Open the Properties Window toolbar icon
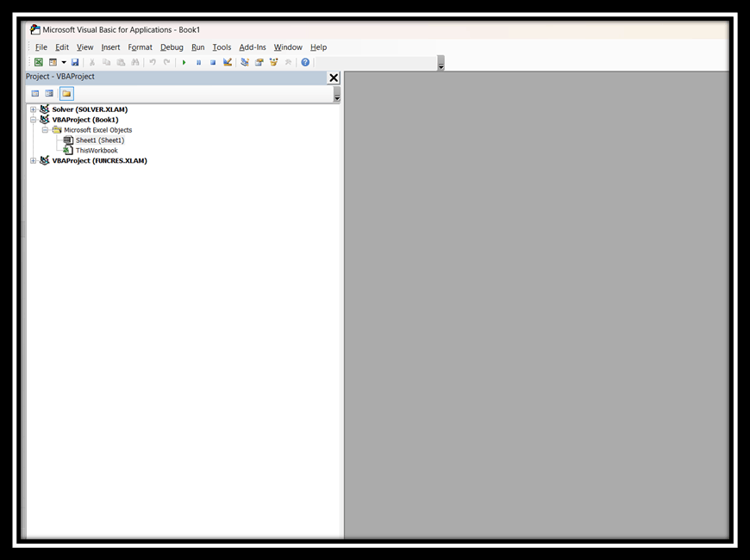This screenshot has width=750, height=560. pyautogui.click(x=259, y=62)
